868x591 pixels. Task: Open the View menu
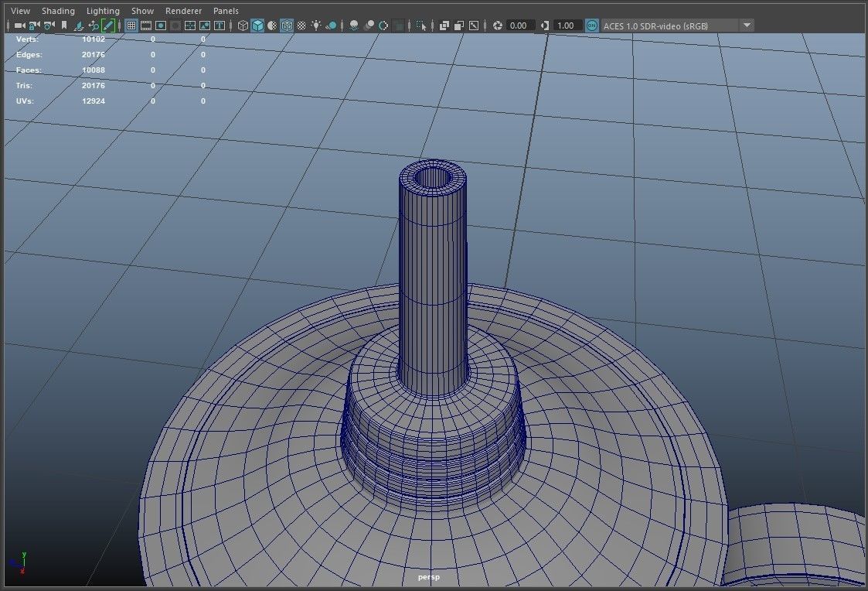tap(20, 11)
